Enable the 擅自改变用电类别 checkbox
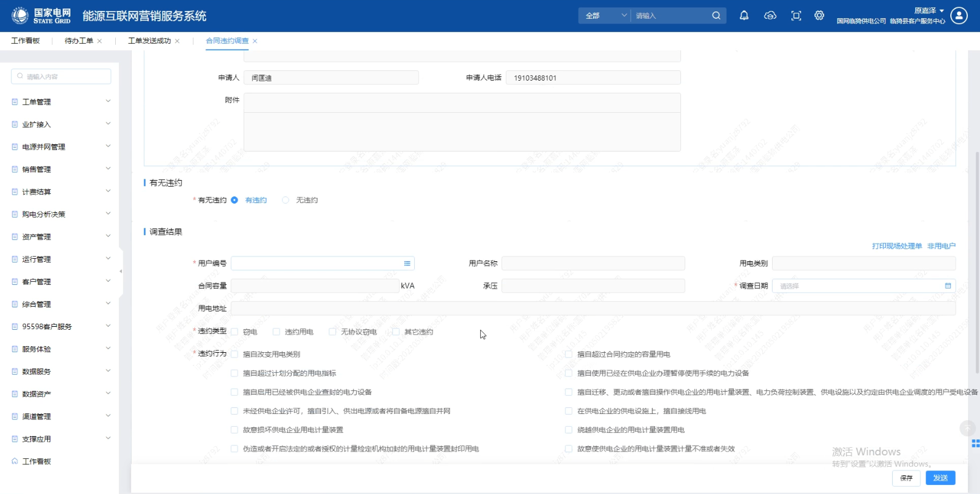 [x=235, y=355]
